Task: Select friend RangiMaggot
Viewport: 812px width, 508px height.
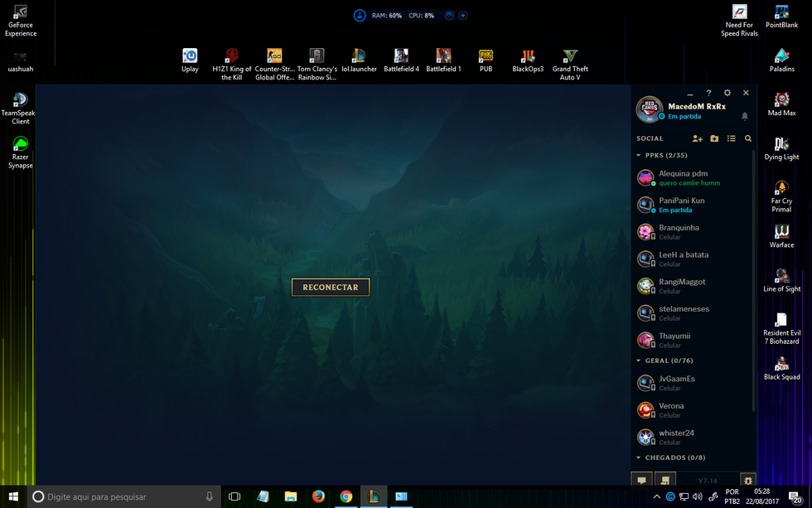Action: point(693,286)
